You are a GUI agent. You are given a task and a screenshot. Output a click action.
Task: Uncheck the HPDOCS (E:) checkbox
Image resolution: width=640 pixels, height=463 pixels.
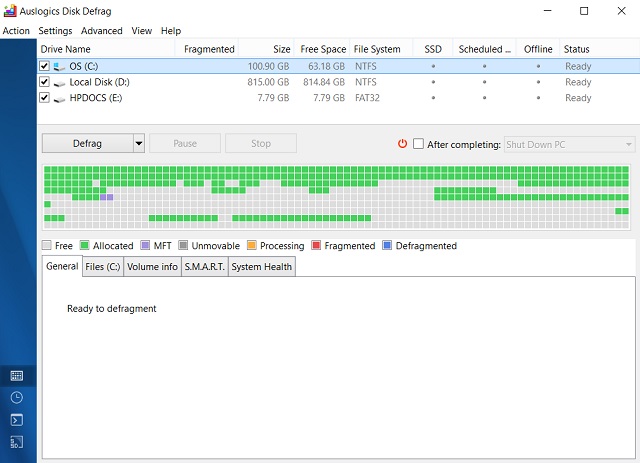point(44,98)
